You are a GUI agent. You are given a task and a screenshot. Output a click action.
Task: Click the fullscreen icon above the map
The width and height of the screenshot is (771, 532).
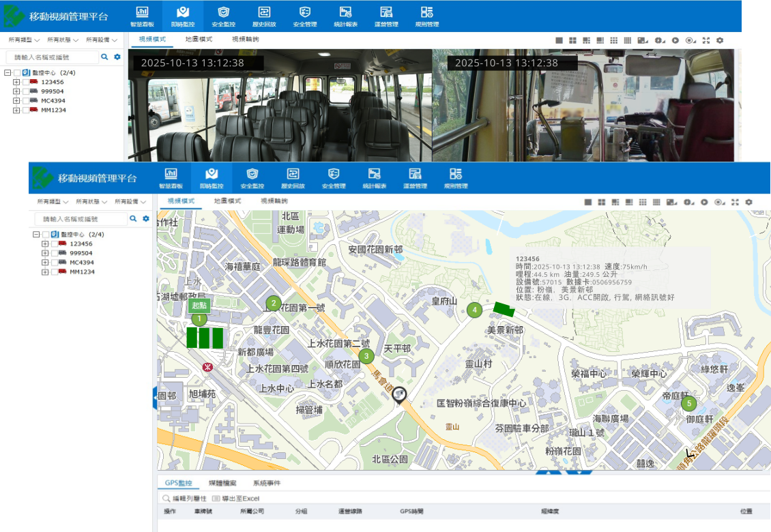click(735, 202)
